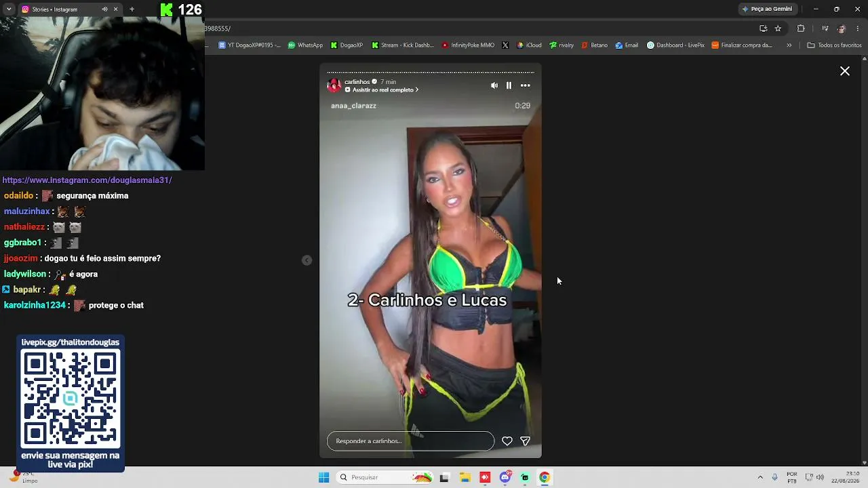
Task: Click the anaa_clarazz username on the story
Action: coord(353,106)
